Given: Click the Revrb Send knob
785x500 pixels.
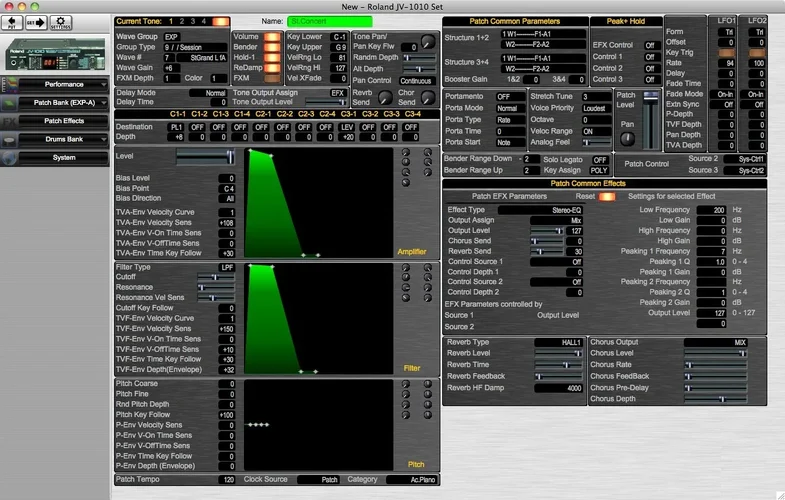Looking at the screenshot, I should point(384,98).
